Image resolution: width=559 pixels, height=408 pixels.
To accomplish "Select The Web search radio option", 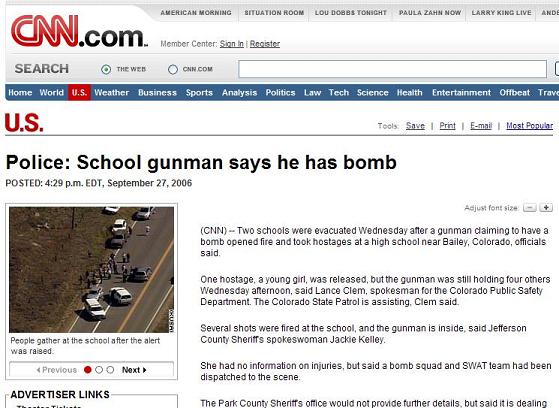I will (106, 69).
